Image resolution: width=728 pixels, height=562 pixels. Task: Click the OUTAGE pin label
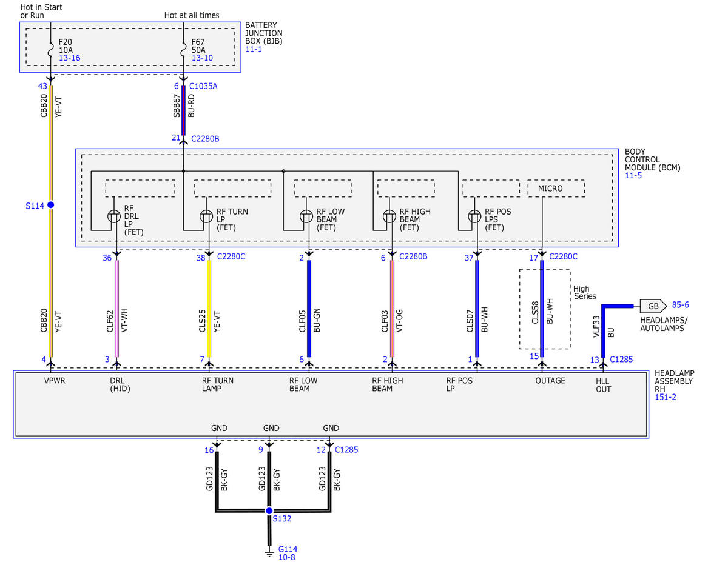point(550,381)
